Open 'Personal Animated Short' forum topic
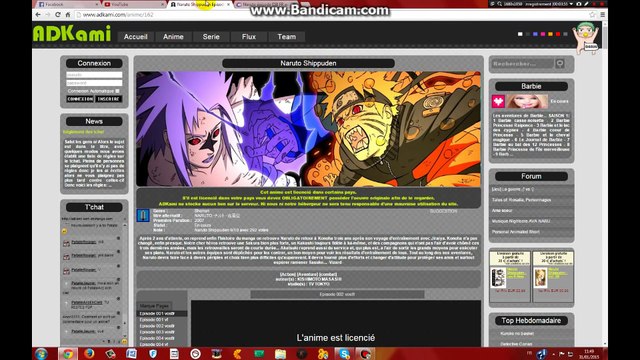 [x=516, y=232]
